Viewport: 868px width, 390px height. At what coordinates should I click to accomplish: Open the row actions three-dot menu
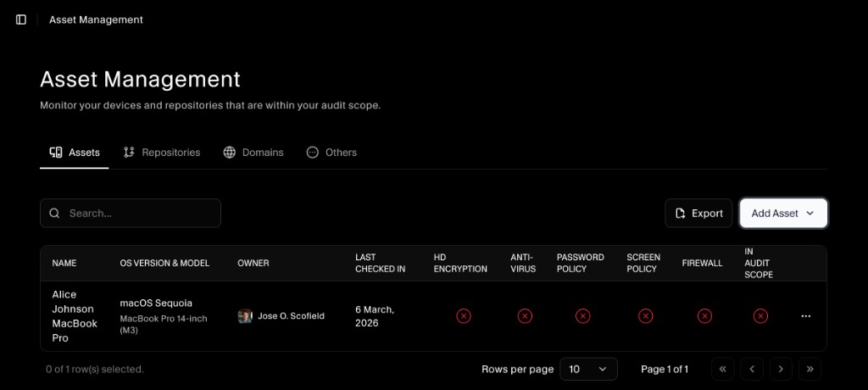click(805, 316)
